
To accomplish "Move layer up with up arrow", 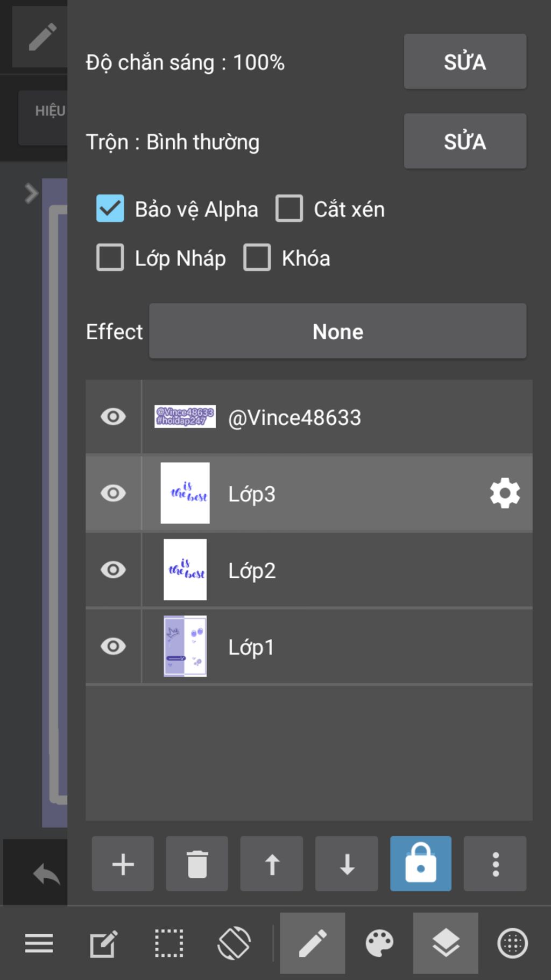I will point(272,864).
